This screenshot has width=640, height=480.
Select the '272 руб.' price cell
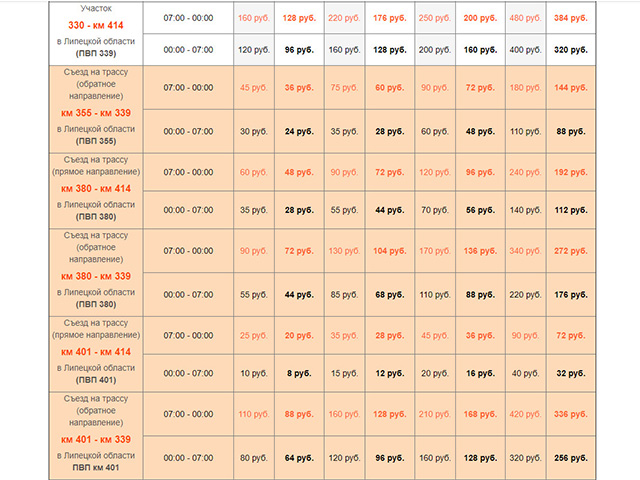click(x=571, y=251)
